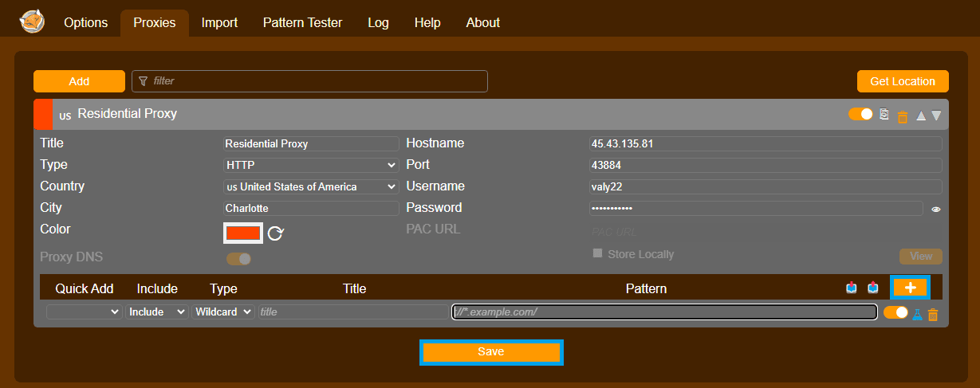Click the Hostname field with 45.43.135.81
Screen dimensions: 980x388
766,143
